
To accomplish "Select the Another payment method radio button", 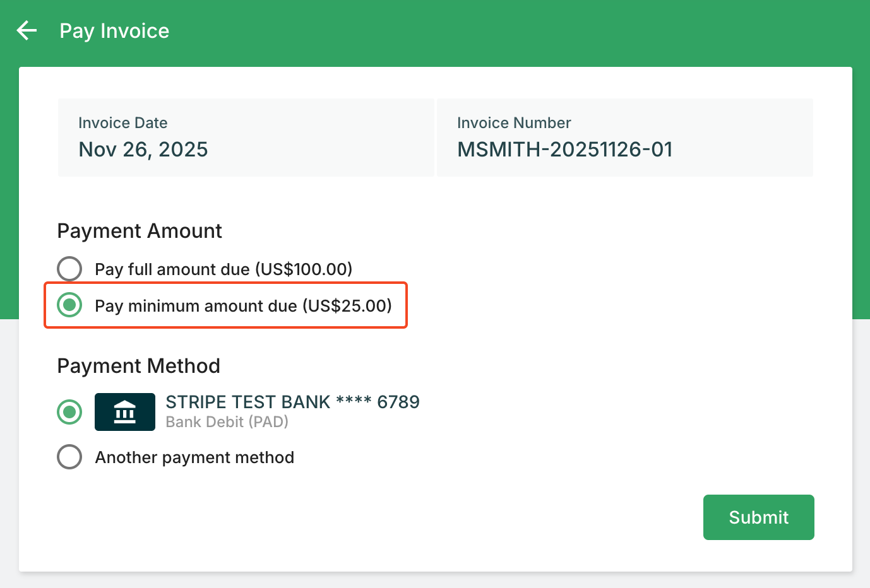I will pos(69,457).
